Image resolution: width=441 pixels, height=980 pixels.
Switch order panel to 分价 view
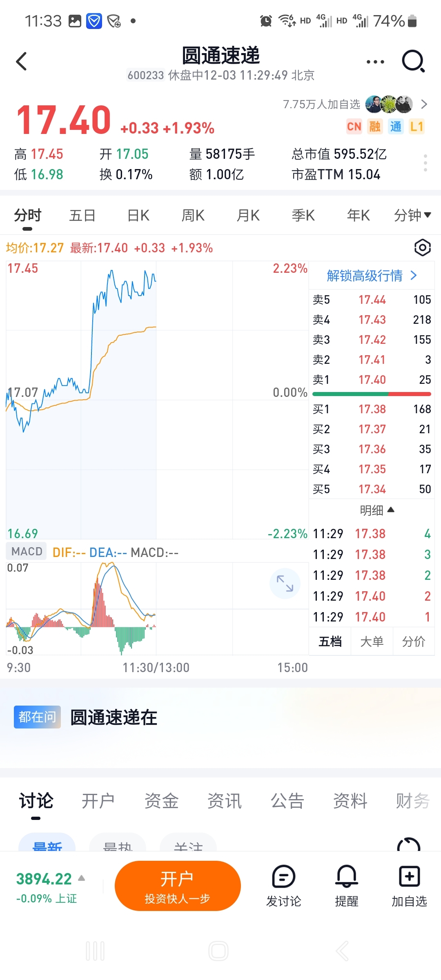(x=413, y=641)
